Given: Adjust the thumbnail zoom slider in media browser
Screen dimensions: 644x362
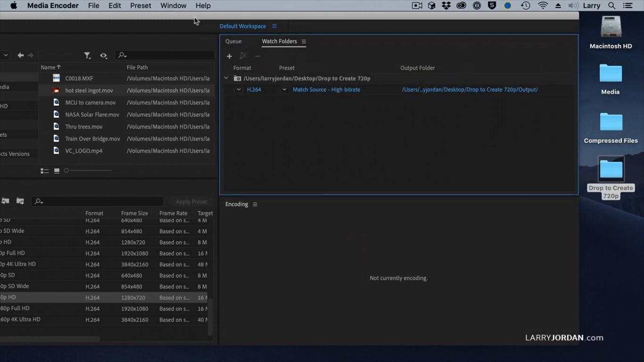Looking at the screenshot, I should tap(67, 171).
